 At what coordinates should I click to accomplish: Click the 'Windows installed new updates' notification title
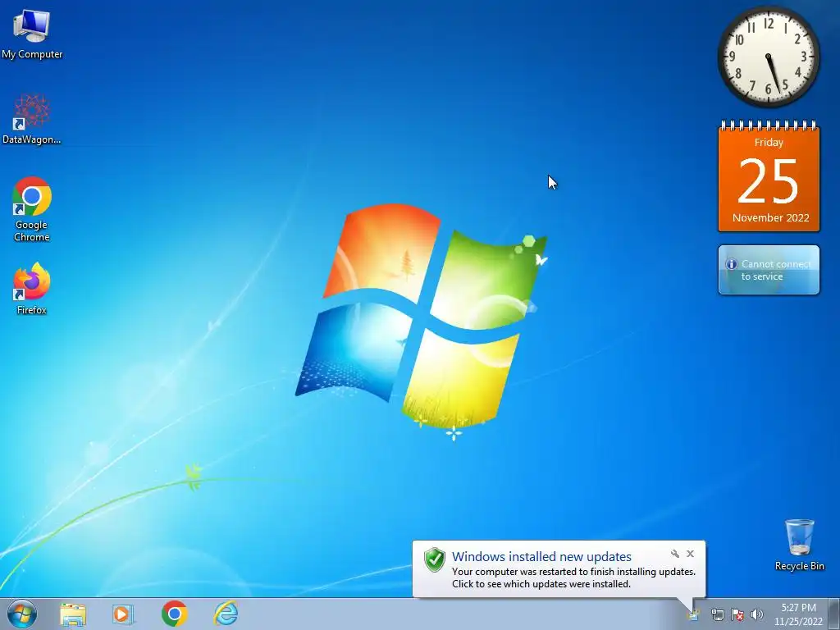click(541, 557)
